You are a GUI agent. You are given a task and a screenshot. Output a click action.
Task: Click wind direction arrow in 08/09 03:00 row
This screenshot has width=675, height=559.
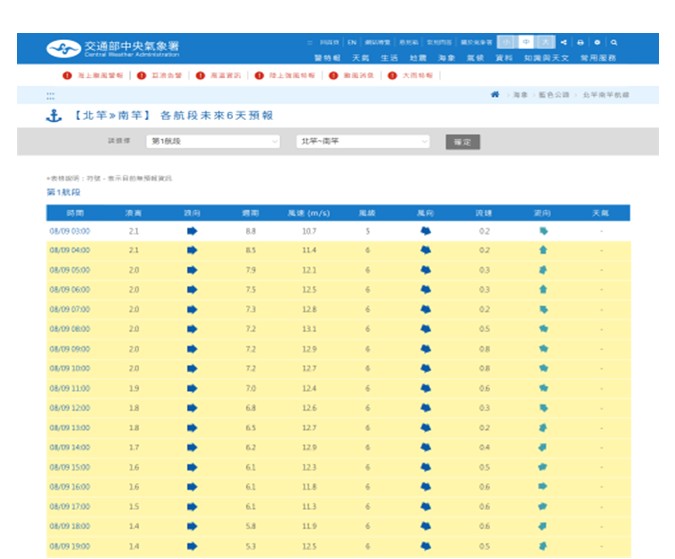click(426, 231)
